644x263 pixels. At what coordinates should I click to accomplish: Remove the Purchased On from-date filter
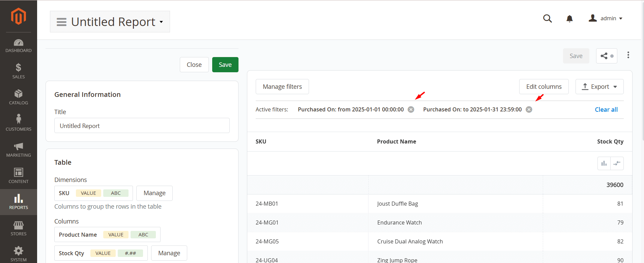[411, 109]
